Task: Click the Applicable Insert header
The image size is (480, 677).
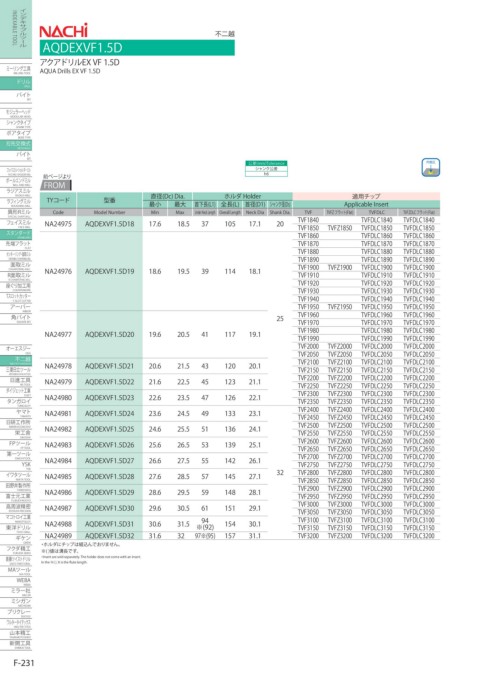Action: (x=366, y=204)
